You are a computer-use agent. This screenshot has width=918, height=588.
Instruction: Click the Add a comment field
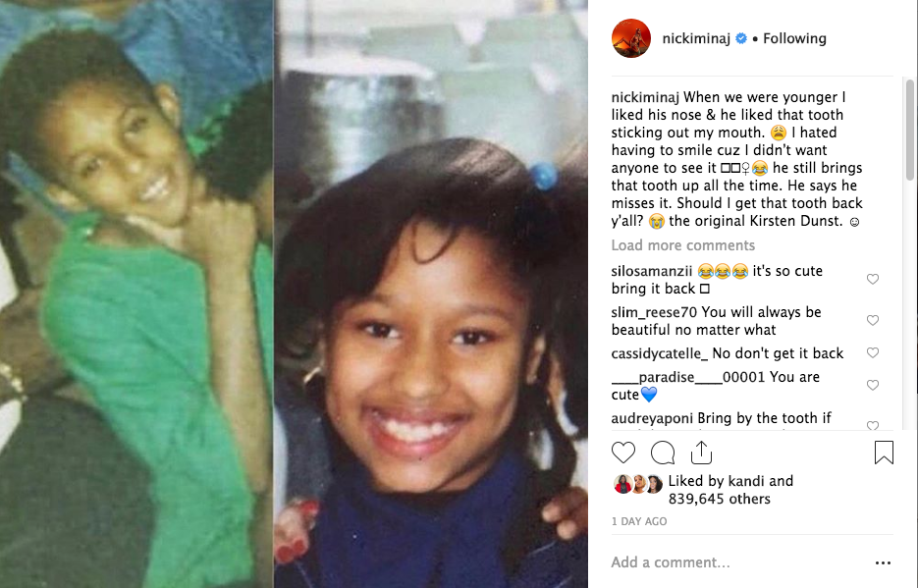pos(737,562)
